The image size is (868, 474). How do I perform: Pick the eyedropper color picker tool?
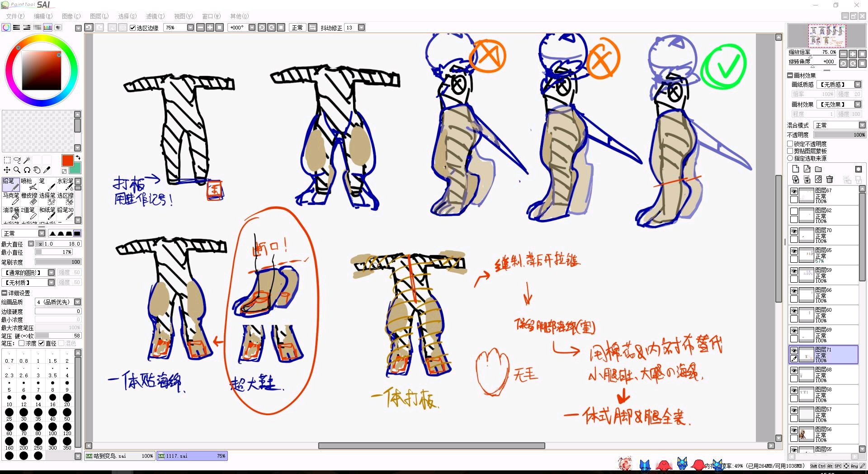click(47, 170)
